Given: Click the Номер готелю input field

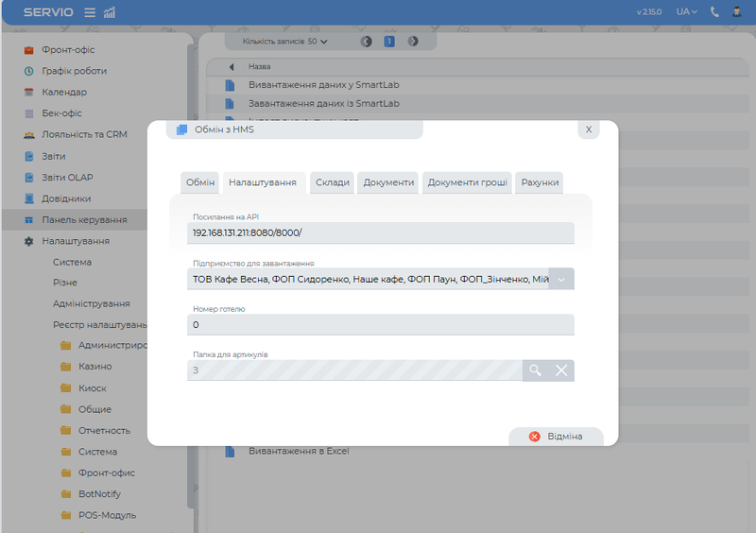Looking at the screenshot, I should 380,325.
